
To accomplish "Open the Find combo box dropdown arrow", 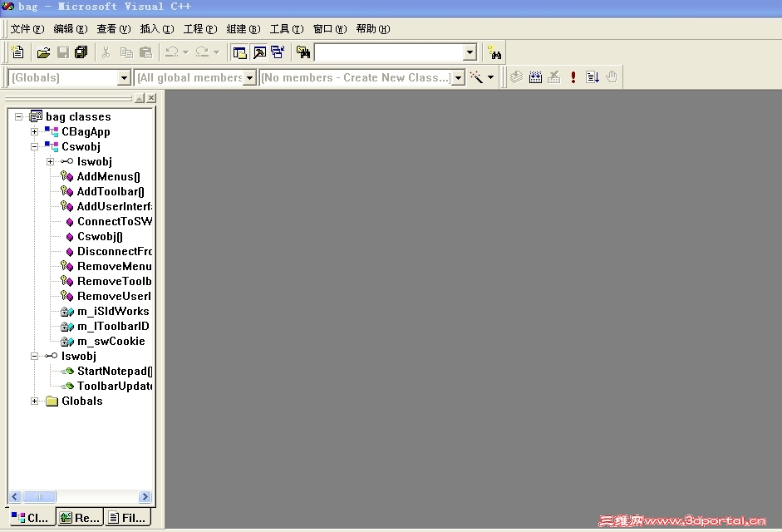I will click(470, 52).
